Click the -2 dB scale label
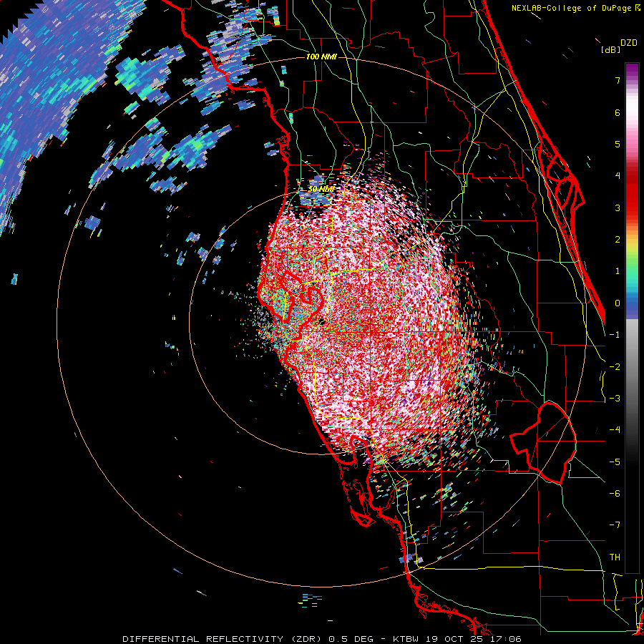 pyautogui.click(x=615, y=367)
